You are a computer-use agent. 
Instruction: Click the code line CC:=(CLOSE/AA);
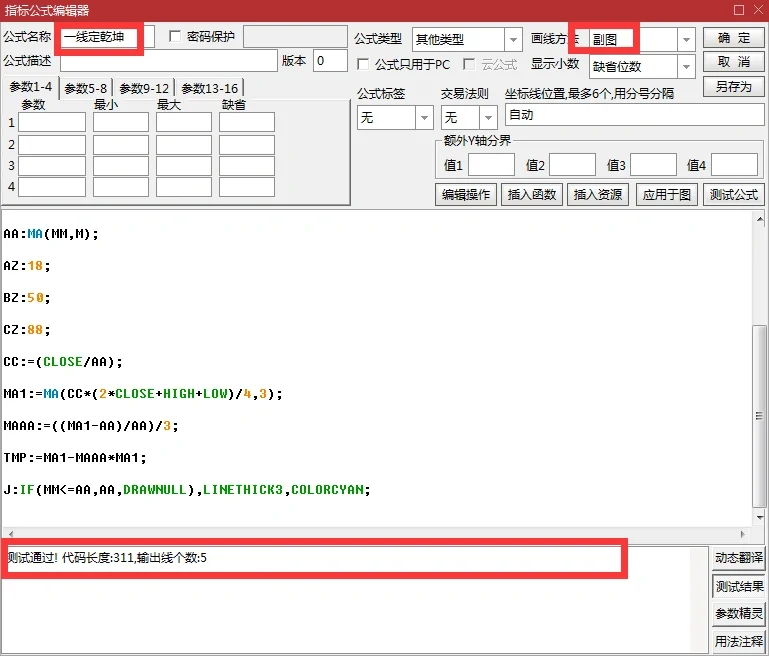pos(63,362)
